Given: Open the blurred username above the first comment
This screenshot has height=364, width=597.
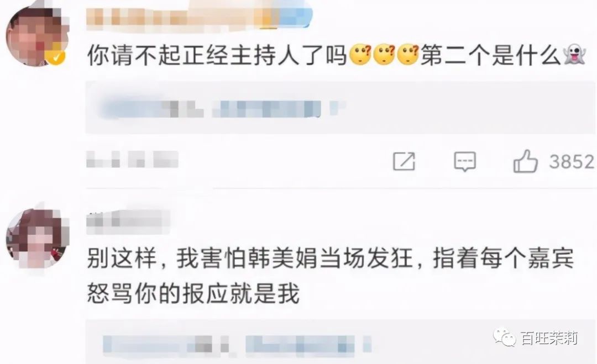Looking at the screenshot, I should click(x=199, y=16).
